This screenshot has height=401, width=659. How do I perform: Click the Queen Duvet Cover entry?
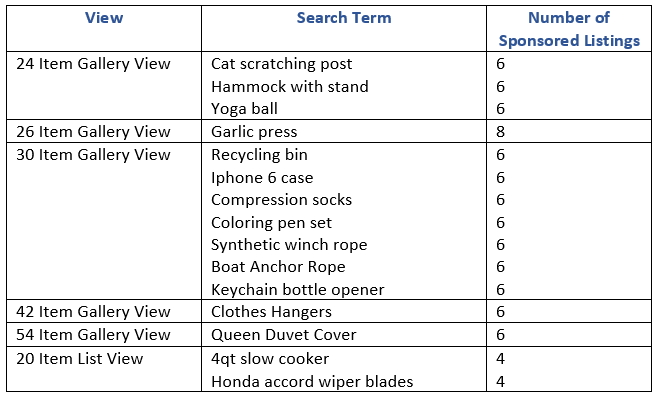pos(284,335)
